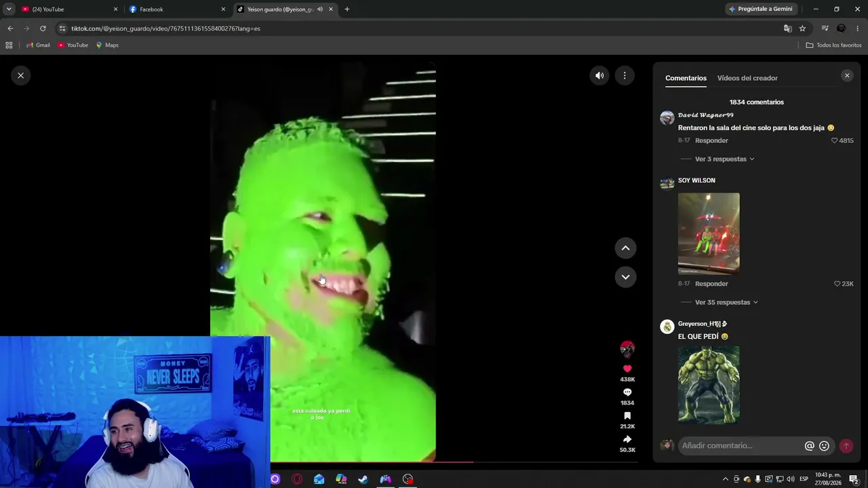This screenshot has height=488, width=868.
Task: Like SOY WILSON's comment with 23K likes
Action: coord(837,284)
